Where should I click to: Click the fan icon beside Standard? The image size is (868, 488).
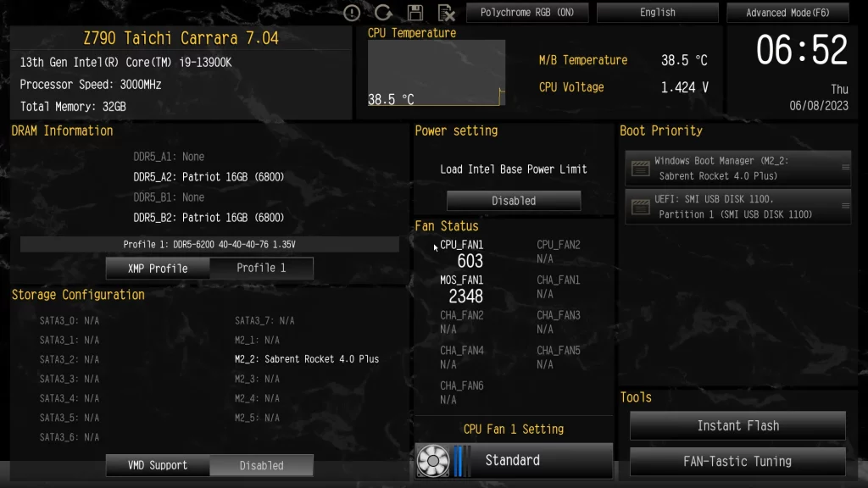tap(433, 460)
